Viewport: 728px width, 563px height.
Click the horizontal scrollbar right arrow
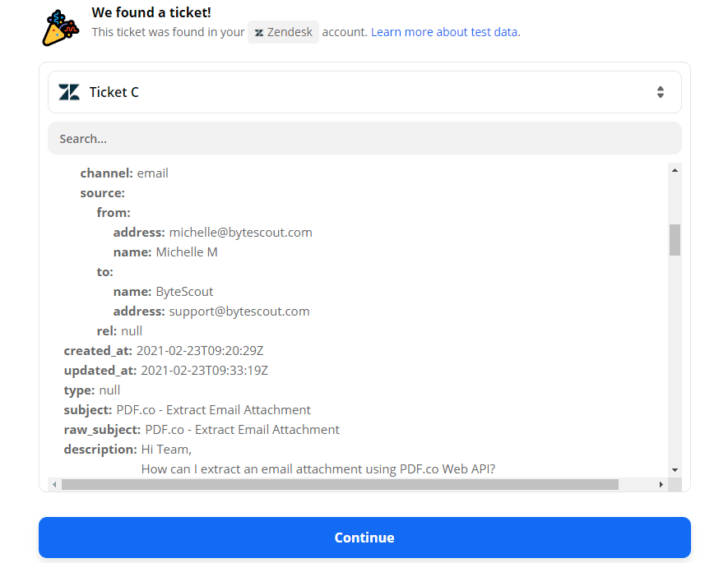661,485
